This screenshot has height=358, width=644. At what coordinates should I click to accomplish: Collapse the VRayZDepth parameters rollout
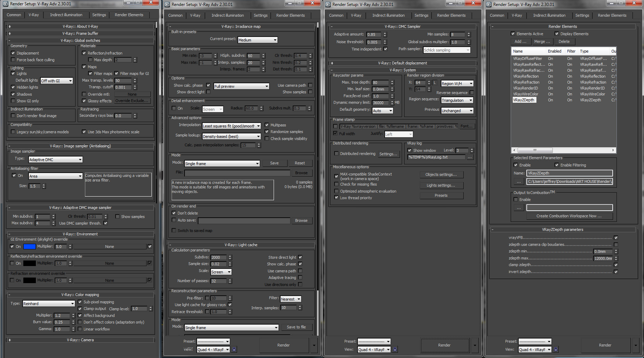563,229
